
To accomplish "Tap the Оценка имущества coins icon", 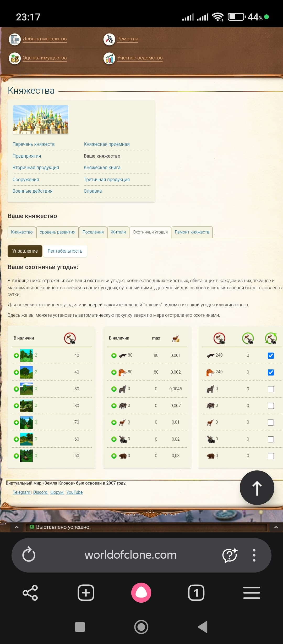I will click(x=15, y=58).
